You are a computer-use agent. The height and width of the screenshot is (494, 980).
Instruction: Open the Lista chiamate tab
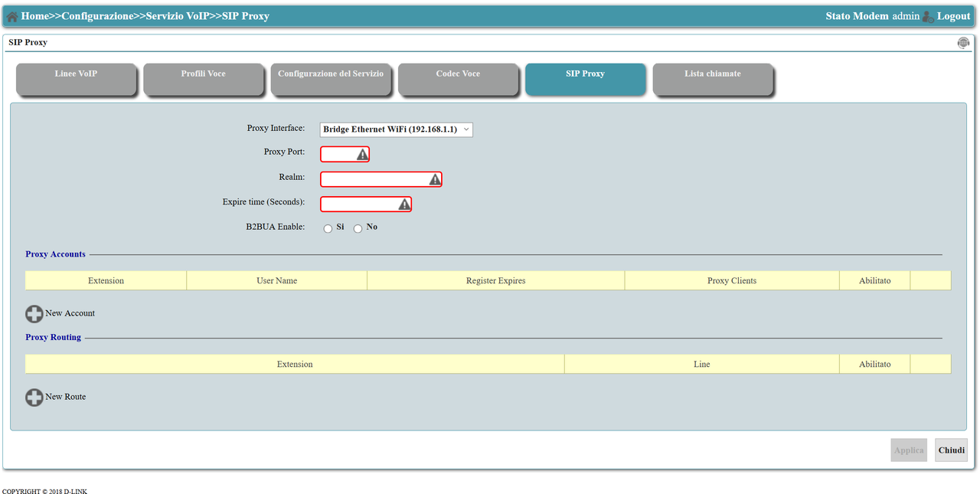(x=712, y=80)
